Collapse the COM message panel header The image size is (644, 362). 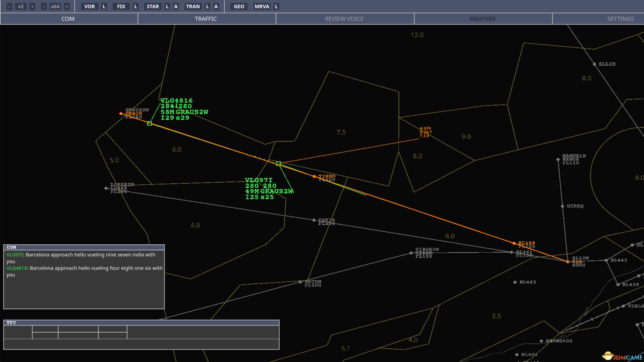(x=84, y=247)
